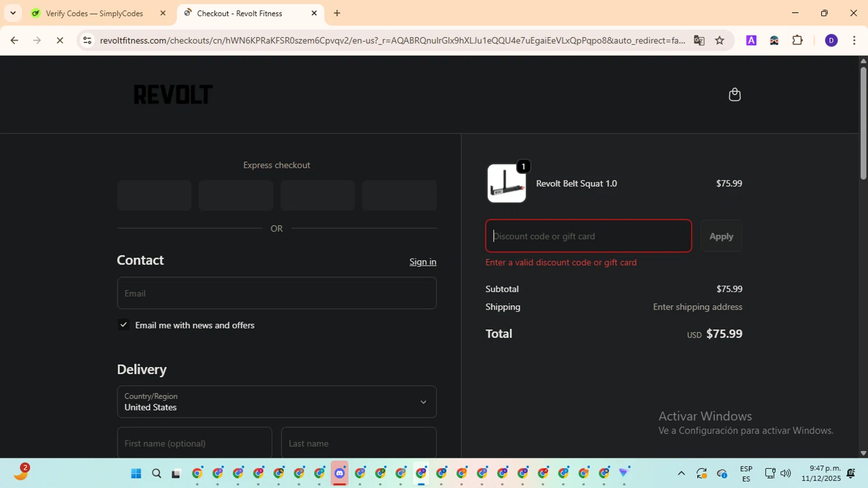
Task: Click into the Email field
Action: (x=277, y=293)
